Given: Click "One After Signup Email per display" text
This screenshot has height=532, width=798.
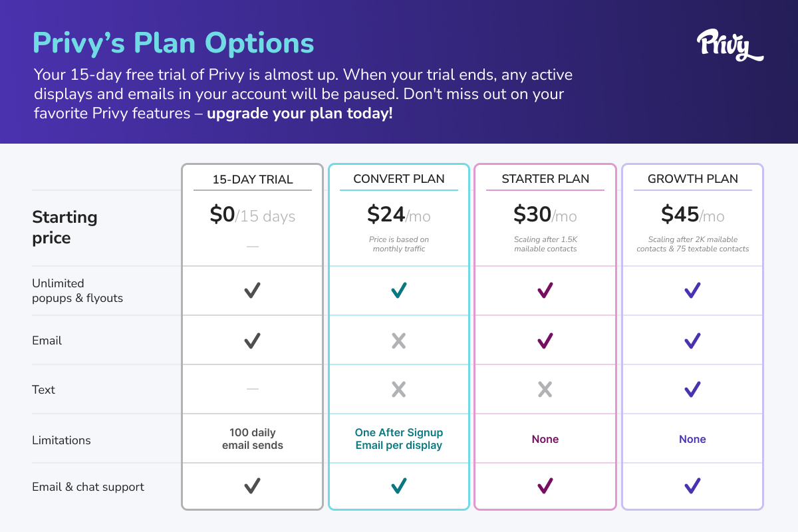Looking at the screenshot, I should pyautogui.click(x=399, y=439).
